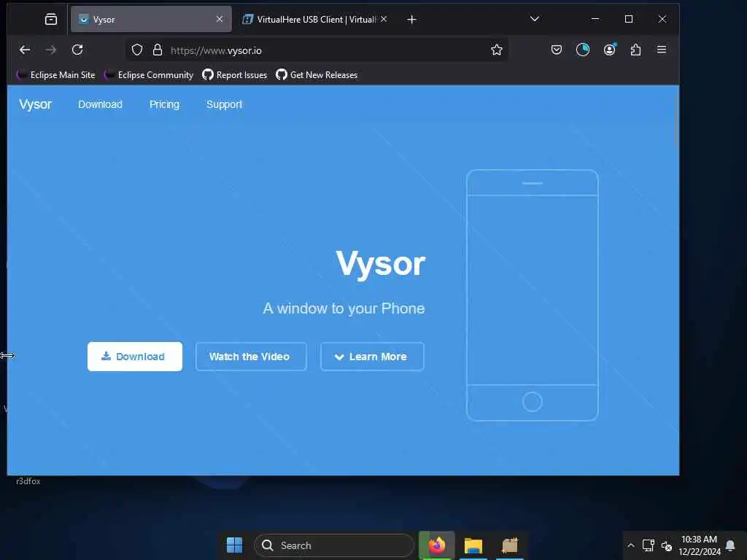This screenshot has height=560, width=747.
Task: Expand Learn More section
Action: 372,356
